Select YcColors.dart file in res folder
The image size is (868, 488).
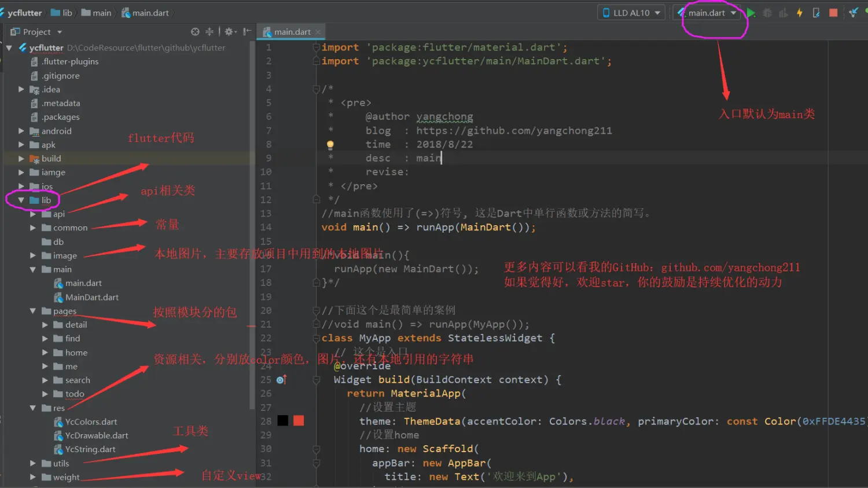point(85,421)
